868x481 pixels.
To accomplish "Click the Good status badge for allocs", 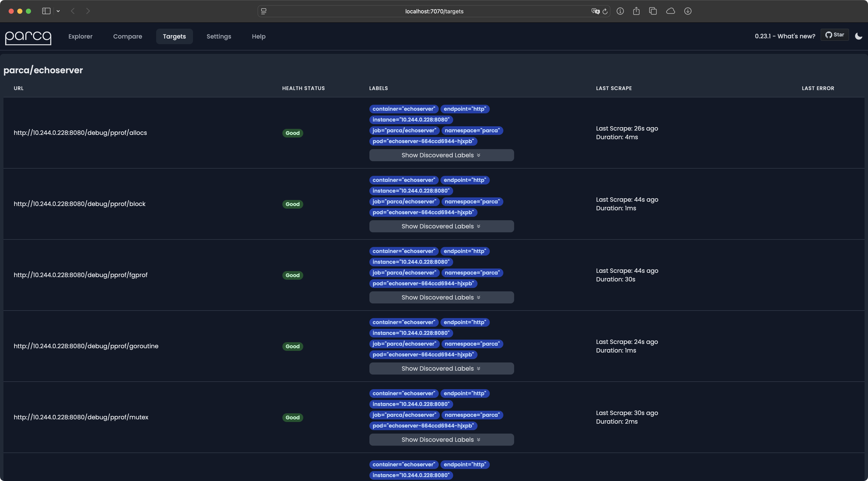I will click(x=292, y=133).
